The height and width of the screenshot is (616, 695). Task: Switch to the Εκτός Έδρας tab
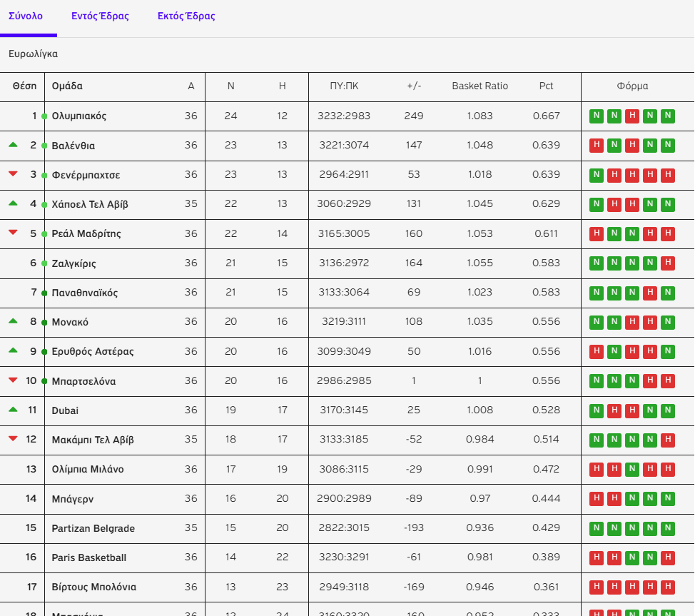pos(186,16)
